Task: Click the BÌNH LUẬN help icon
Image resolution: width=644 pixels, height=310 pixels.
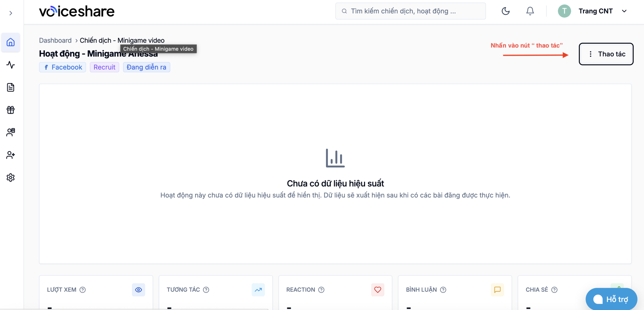Action: pos(443,290)
